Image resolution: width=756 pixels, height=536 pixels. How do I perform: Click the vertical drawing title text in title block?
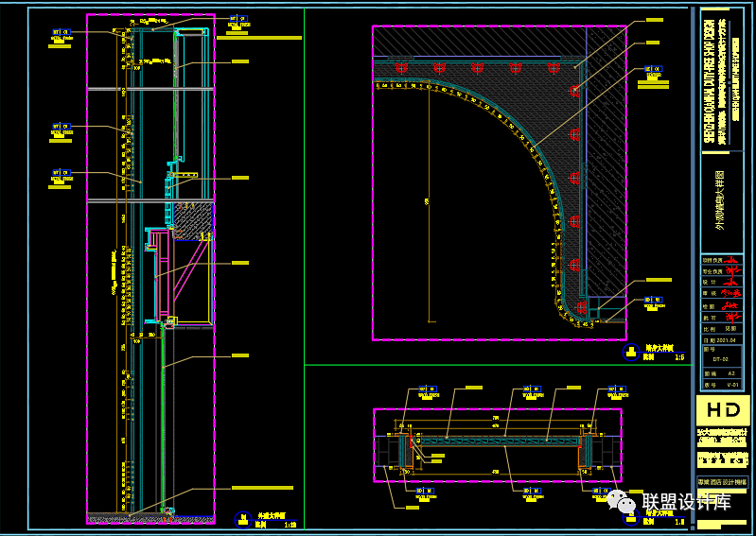point(721,200)
